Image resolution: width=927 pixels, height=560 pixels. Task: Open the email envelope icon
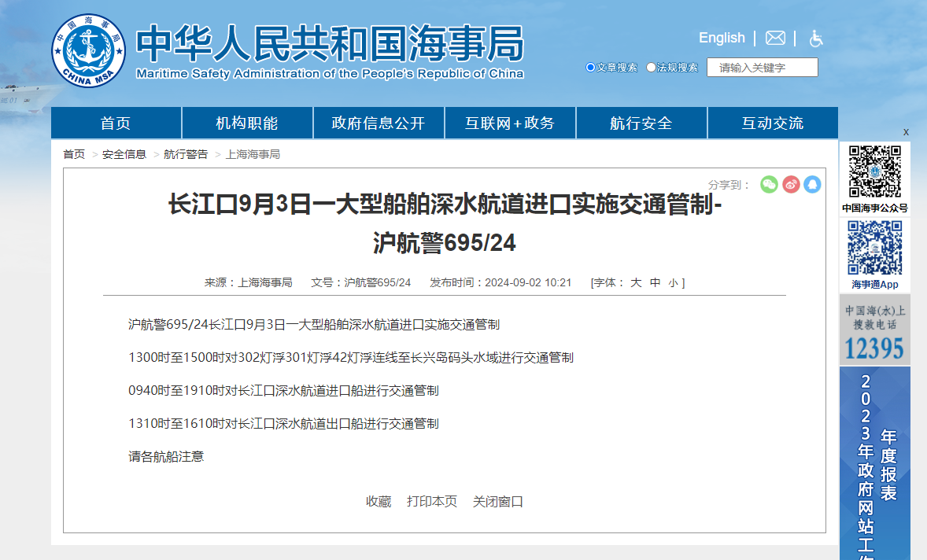pyautogui.click(x=775, y=38)
